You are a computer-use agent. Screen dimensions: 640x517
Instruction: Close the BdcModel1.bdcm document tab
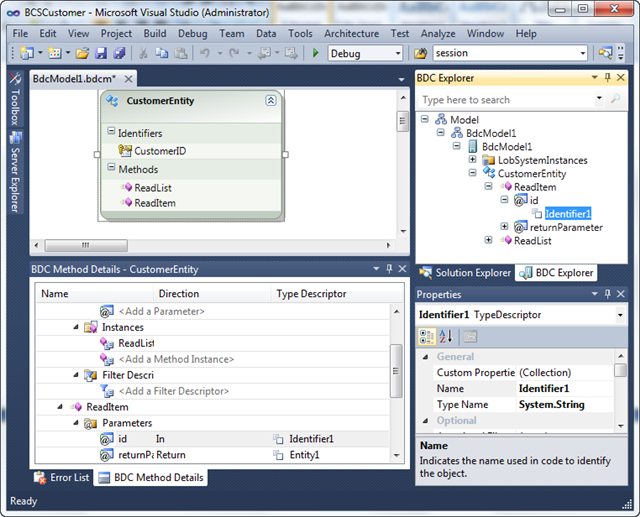(x=128, y=79)
